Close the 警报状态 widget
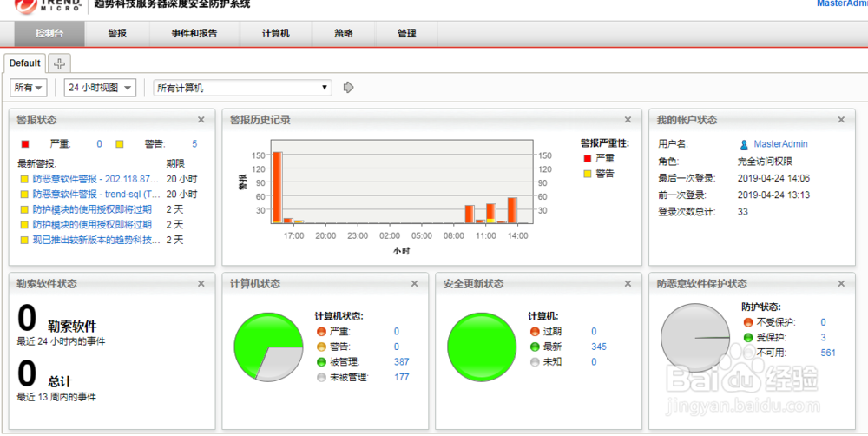Viewport: 868px width, 436px height. click(201, 120)
